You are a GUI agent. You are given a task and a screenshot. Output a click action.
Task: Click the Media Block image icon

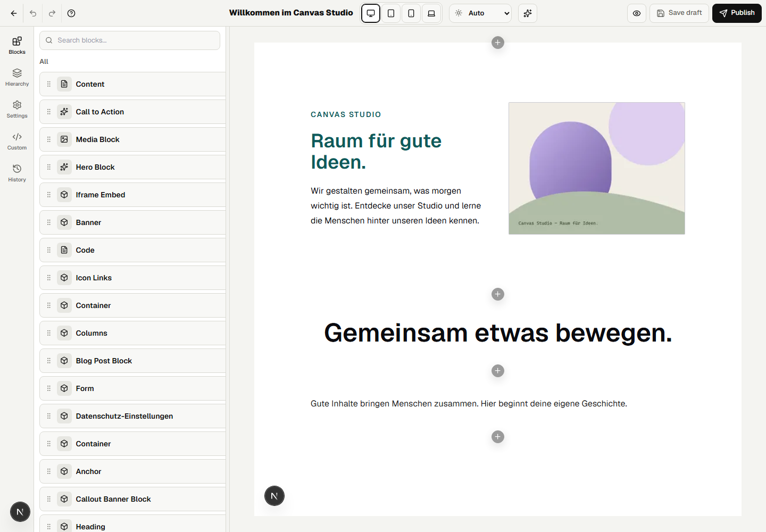64,139
